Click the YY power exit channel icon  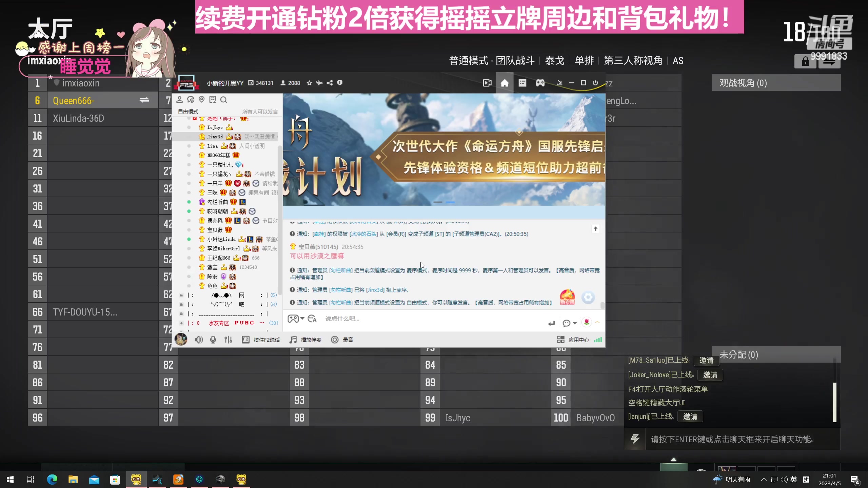tap(595, 83)
